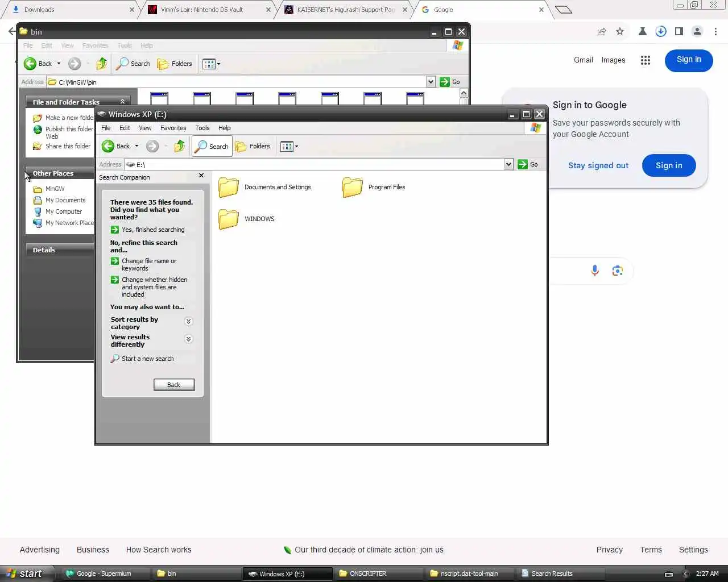
Task: Expand View results differently
Action: click(x=189, y=339)
